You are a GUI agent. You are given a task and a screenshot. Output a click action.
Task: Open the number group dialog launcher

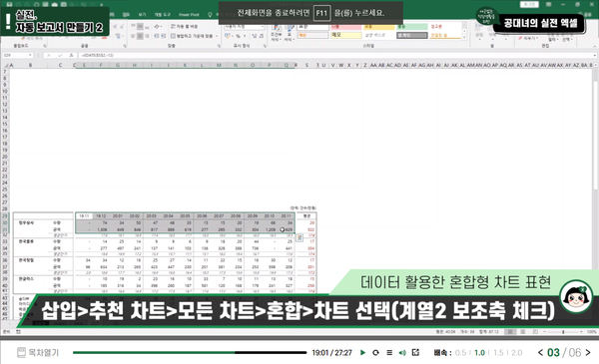[265, 46]
